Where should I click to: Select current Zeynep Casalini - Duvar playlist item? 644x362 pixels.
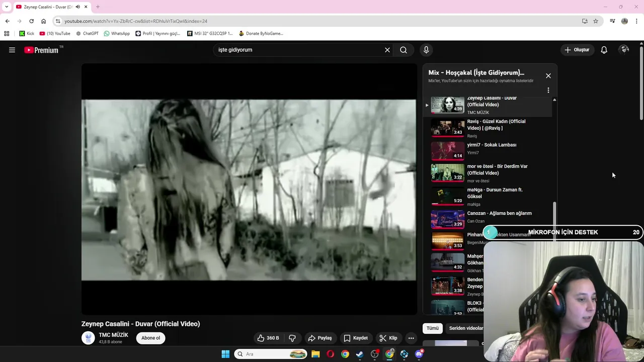[488, 106]
